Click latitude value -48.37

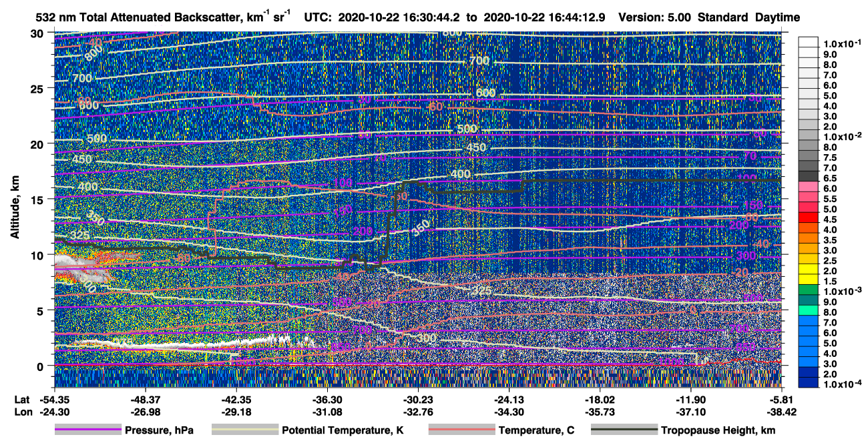click(x=145, y=400)
